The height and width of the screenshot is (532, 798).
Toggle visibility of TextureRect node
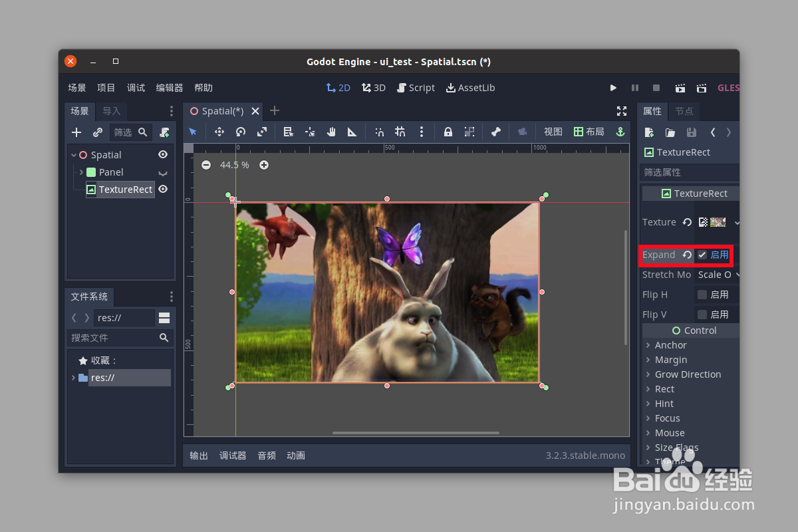163,189
